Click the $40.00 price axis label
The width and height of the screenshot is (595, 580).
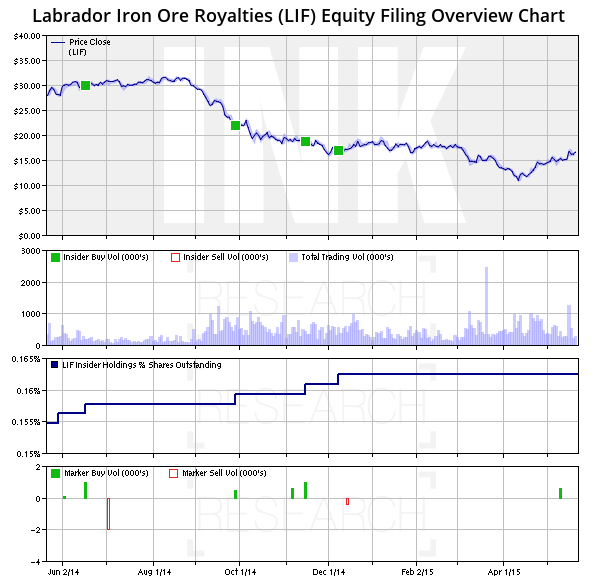point(27,36)
